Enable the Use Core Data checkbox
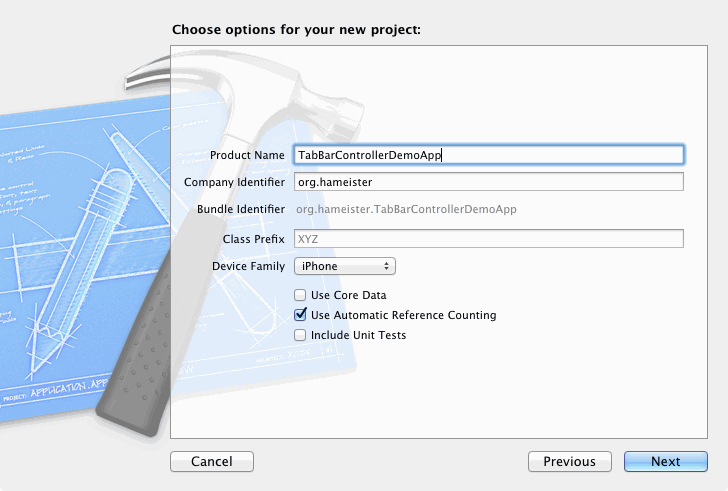This screenshot has height=491, width=728. 300,295
